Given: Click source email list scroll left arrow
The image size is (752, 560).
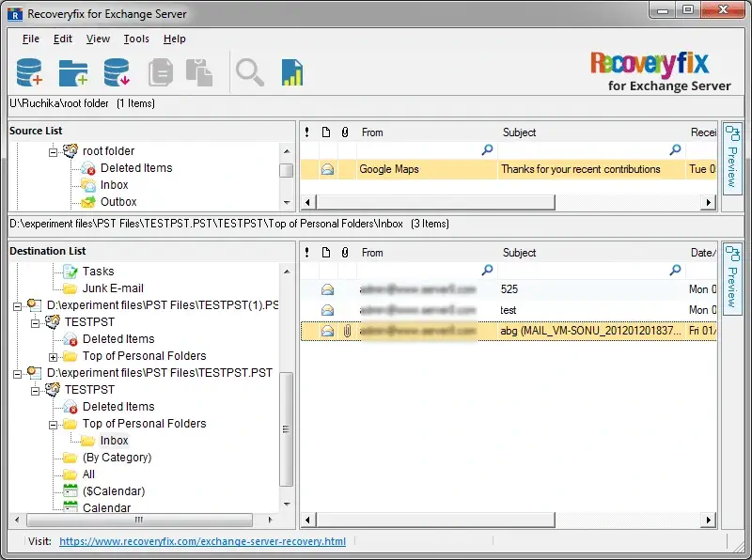Looking at the screenshot, I should 308,202.
